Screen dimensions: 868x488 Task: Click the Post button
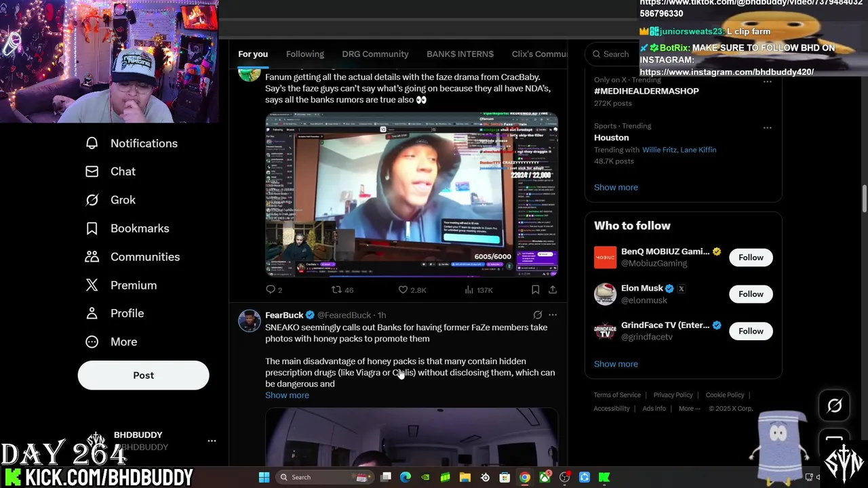pos(143,375)
